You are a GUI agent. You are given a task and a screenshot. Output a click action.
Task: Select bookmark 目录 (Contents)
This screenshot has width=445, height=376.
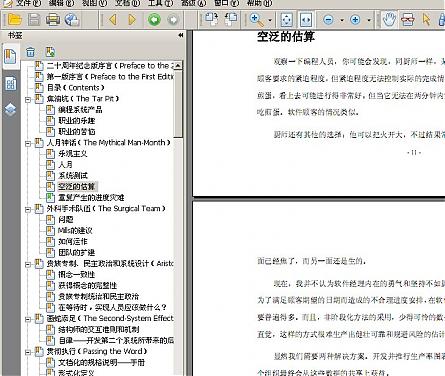click(x=75, y=88)
